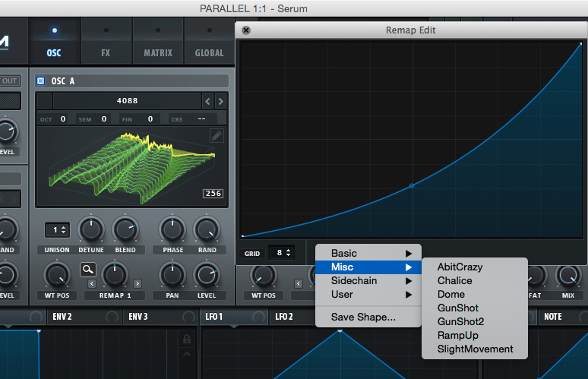Open the wavetable editor pencil icon
Viewport: 588px width, 379px height.
[x=217, y=136]
